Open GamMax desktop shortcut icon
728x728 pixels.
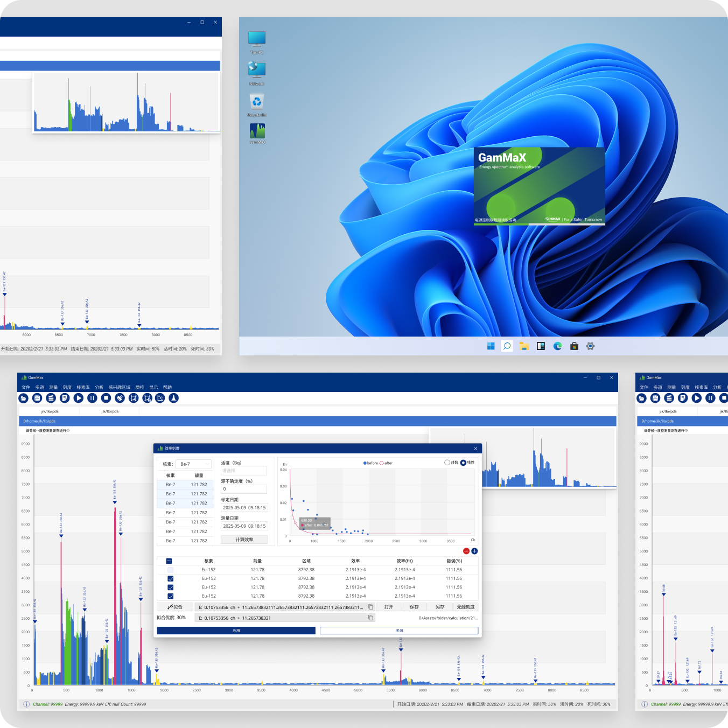[x=257, y=132]
